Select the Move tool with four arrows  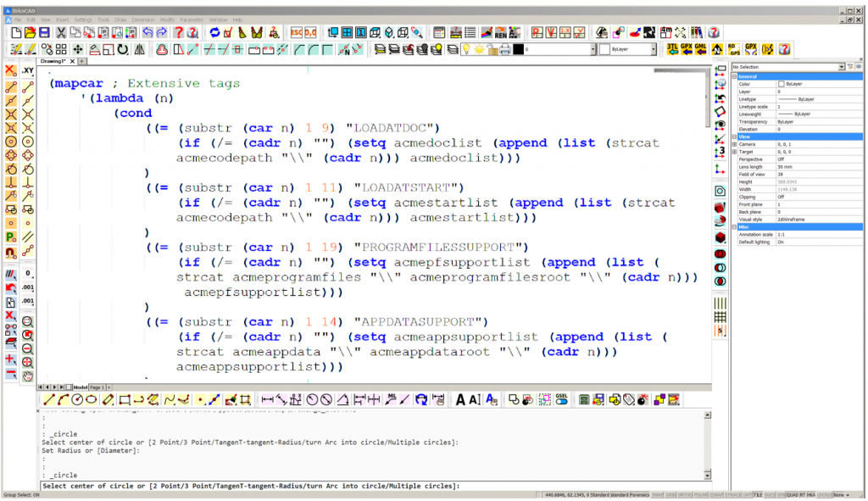click(77, 49)
